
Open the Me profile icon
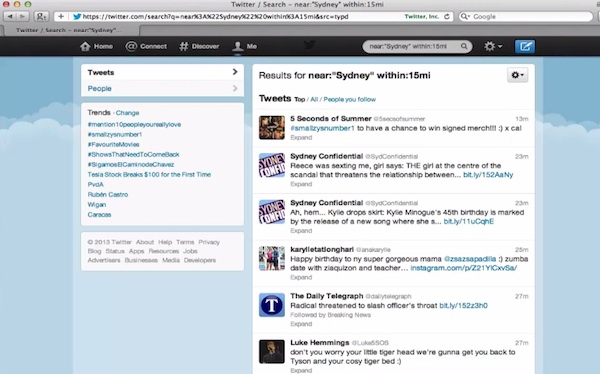[x=238, y=46]
